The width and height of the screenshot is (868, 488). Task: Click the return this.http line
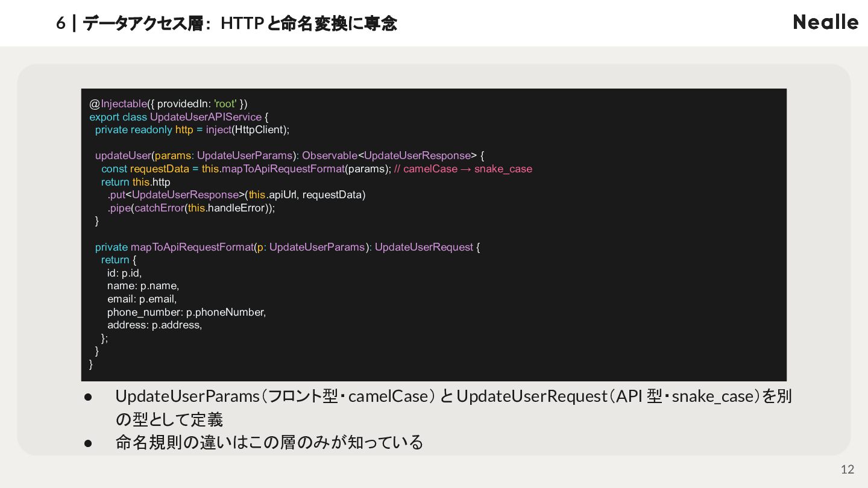click(x=136, y=182)
